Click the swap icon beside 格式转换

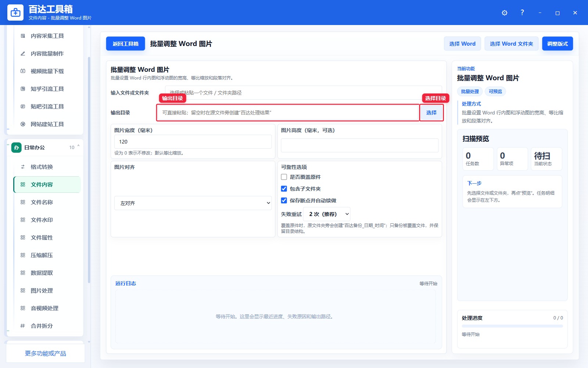(x=23, y=167)
